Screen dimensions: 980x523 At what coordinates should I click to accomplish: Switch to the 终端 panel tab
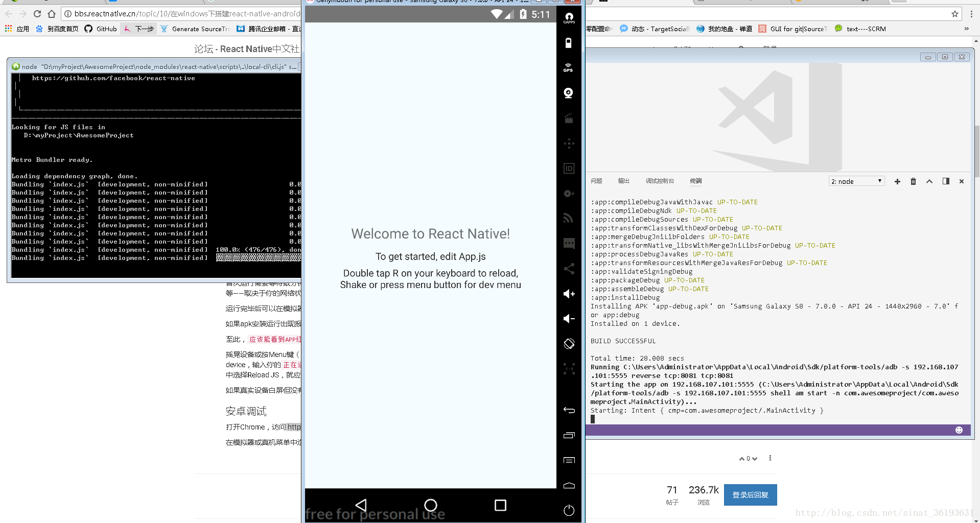pyautogui.click(x=696, y=181)
